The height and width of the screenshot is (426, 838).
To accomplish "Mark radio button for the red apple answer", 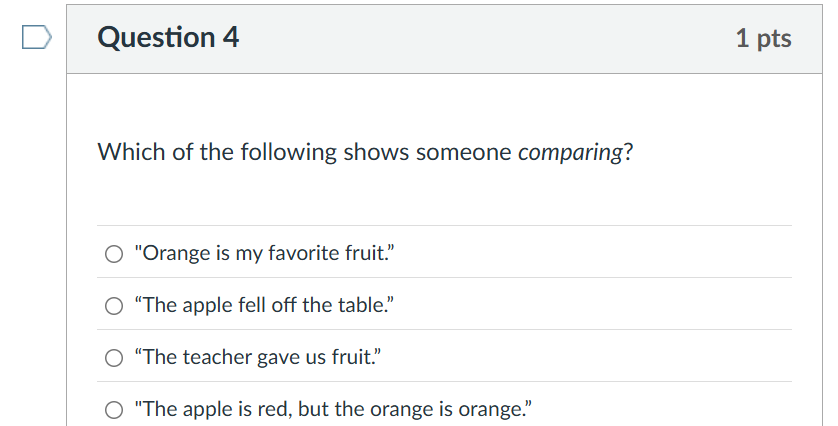I will click(114, 409).
